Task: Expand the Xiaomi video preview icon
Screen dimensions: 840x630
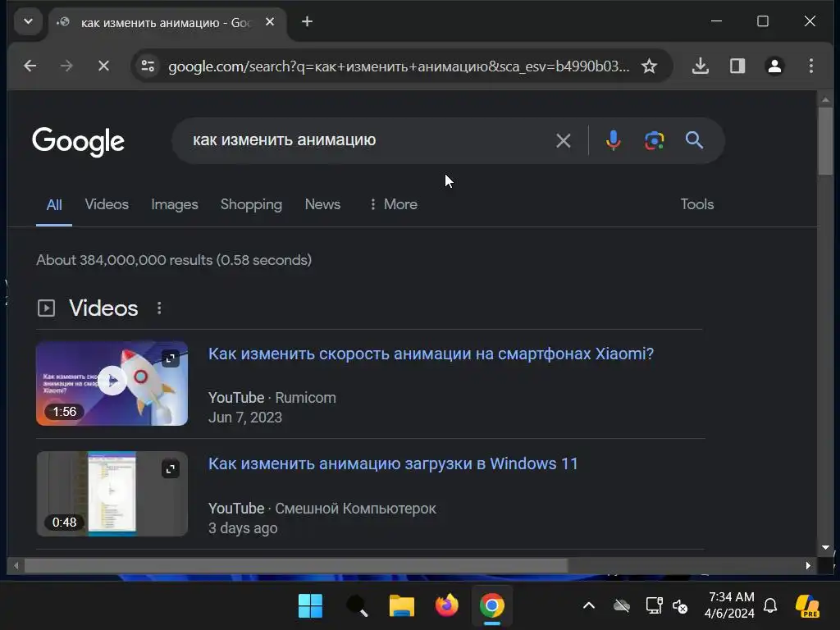Action: (171, 358)
